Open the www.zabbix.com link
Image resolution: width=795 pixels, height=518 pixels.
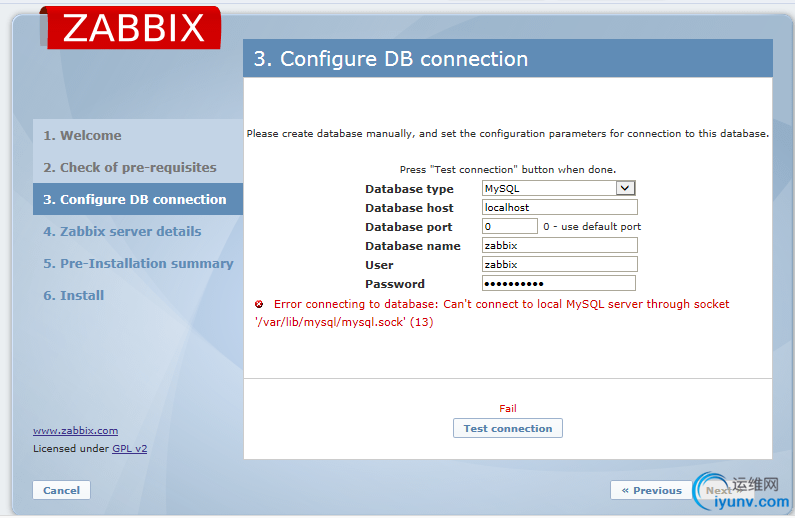coord(76,430)
